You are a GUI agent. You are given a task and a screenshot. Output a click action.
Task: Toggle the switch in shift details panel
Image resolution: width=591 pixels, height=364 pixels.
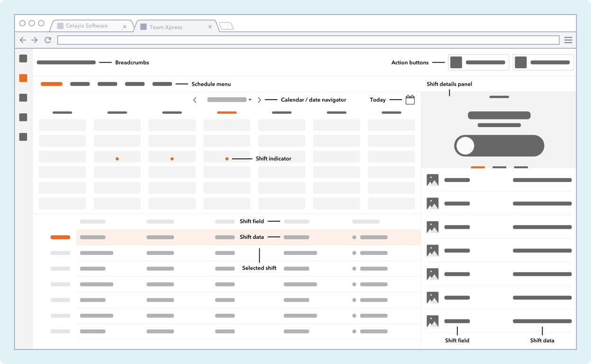(499, 146)
